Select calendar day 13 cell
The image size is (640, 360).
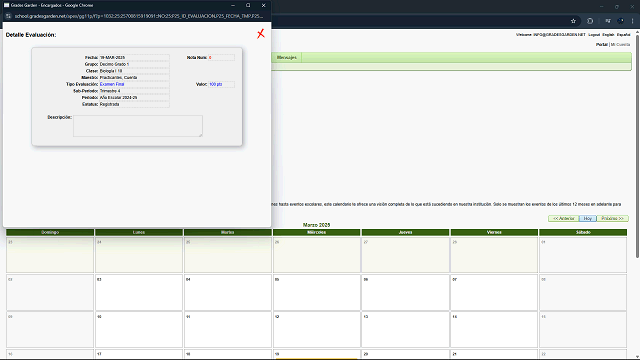point(405,329)
